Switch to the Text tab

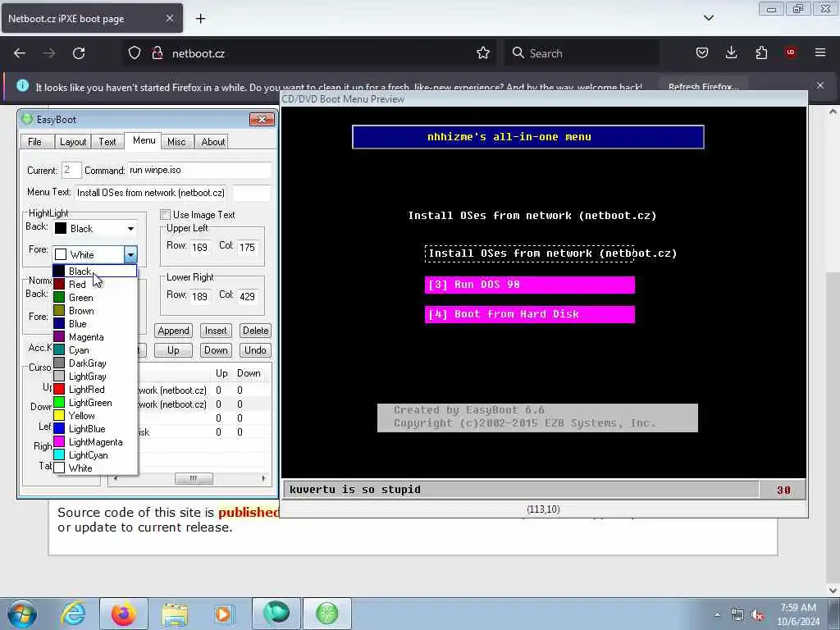click(x=107, y=141)
